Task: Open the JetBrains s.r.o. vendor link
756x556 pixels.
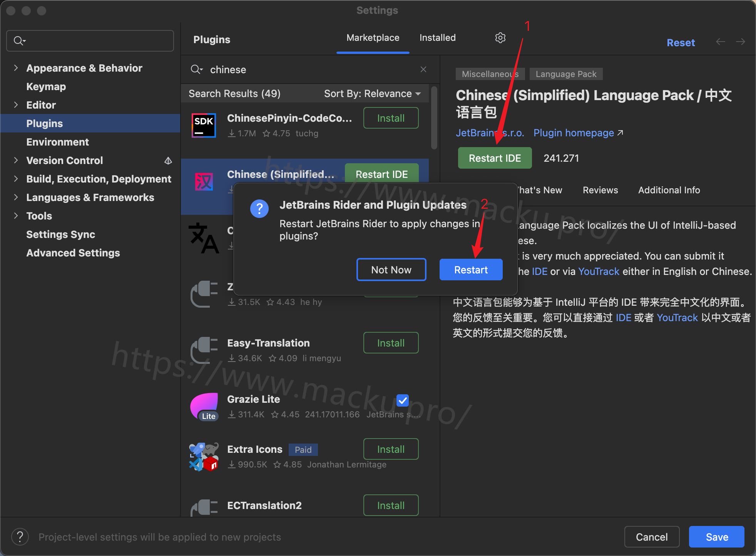Action: click(490, 133)
